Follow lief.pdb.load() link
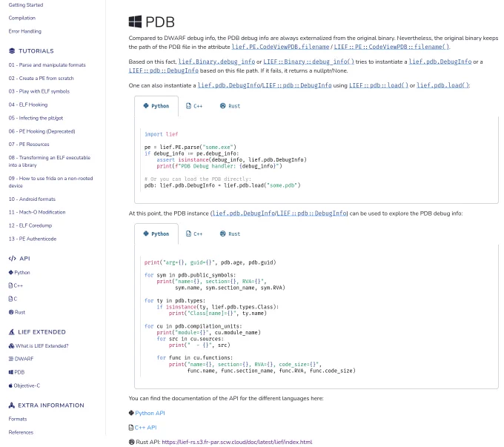The width and height of the screenshot is (504, 447). [x=442, y=85]
